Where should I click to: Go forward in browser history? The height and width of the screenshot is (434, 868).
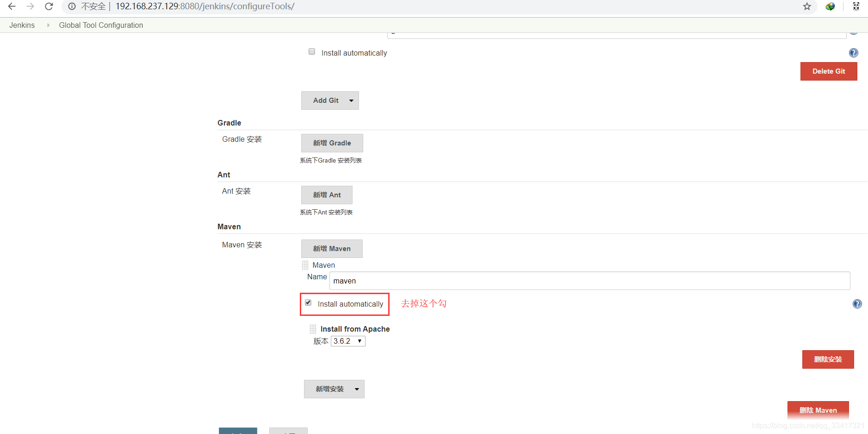31,6
